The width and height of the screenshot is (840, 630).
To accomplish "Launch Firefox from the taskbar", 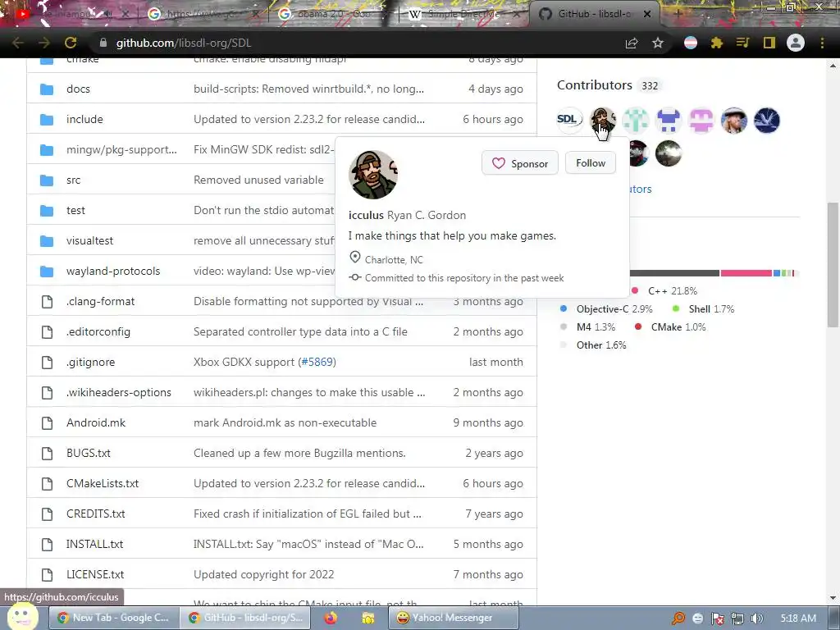I will (331, 619).
